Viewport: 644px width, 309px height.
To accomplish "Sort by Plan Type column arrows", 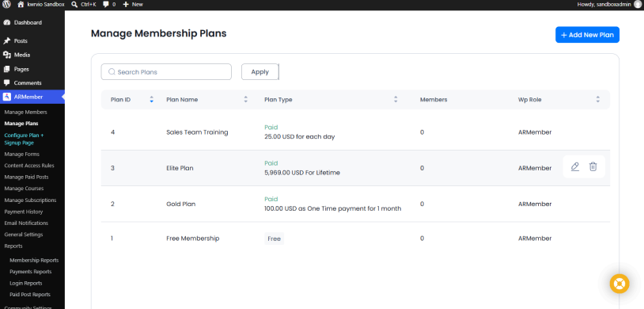I will point(396,99).
